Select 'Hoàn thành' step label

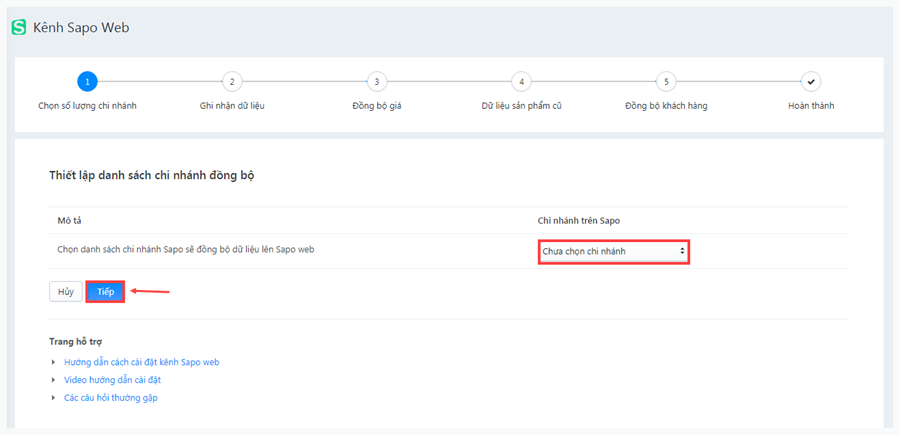point(811,106)
